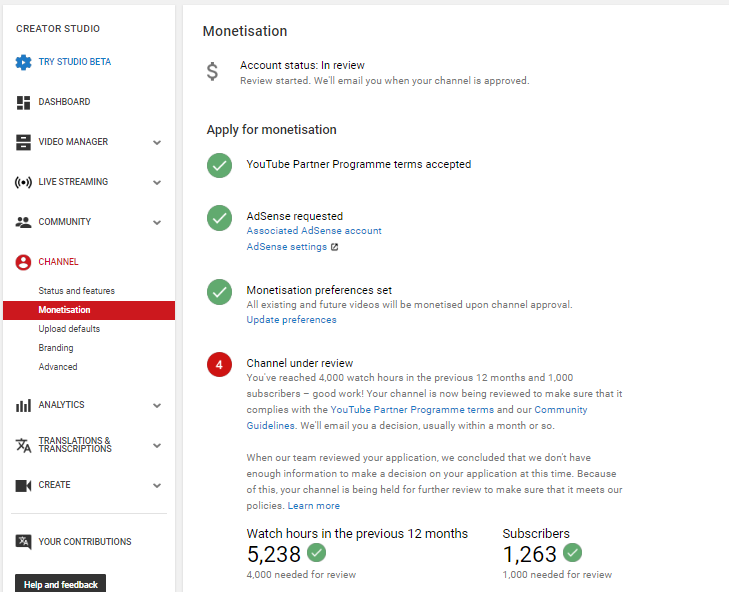Click the Video Manager icon
Screen dimensions: 729x592
[23, 142]
